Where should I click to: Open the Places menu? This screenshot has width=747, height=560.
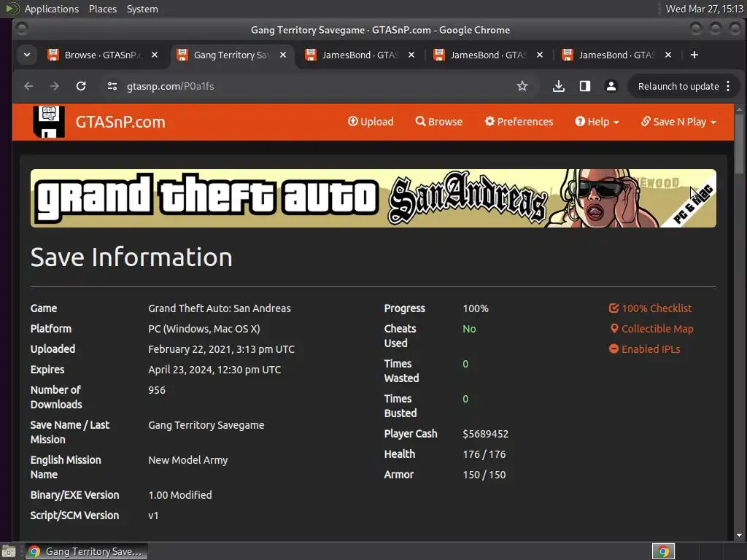click(102, 9)
